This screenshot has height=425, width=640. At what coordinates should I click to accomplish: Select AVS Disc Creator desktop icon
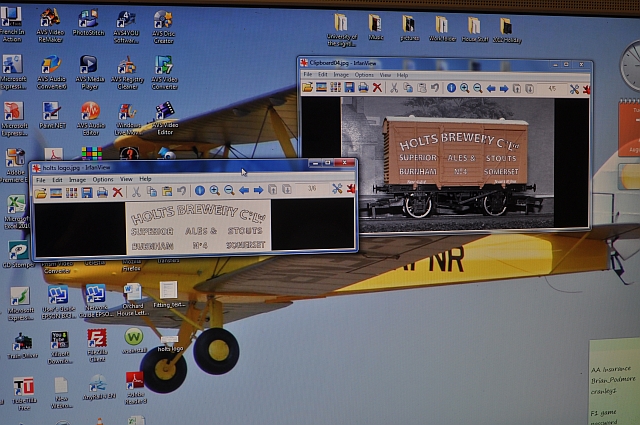pyautogui.click(x=163, y=27)
